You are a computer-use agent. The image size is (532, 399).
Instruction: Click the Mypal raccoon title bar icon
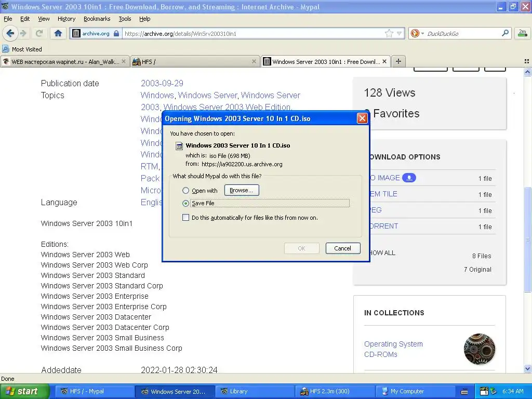(x=5, y=6)
